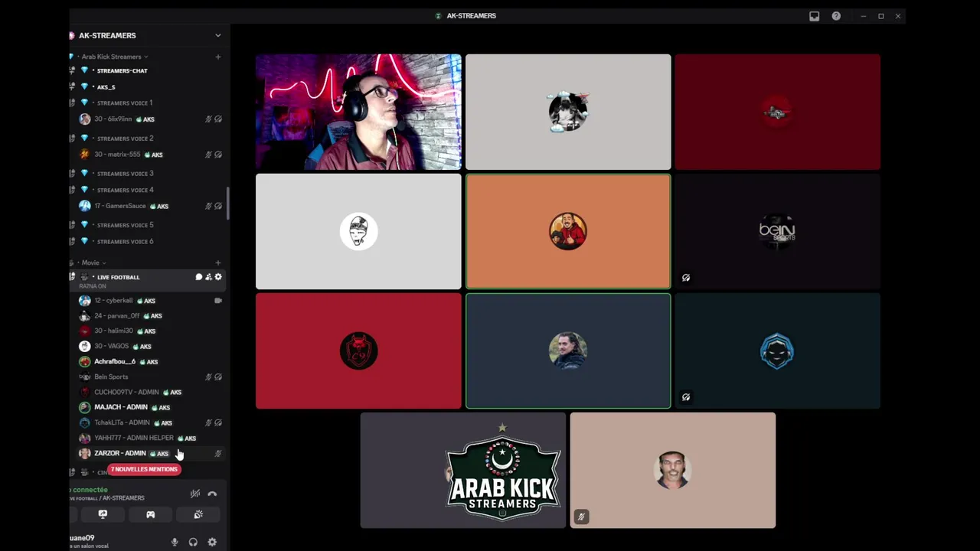Click the 7 NOUVELLES MENTIONS badge
This screenshot has width=980, height=551.
(x=144, y=469)
